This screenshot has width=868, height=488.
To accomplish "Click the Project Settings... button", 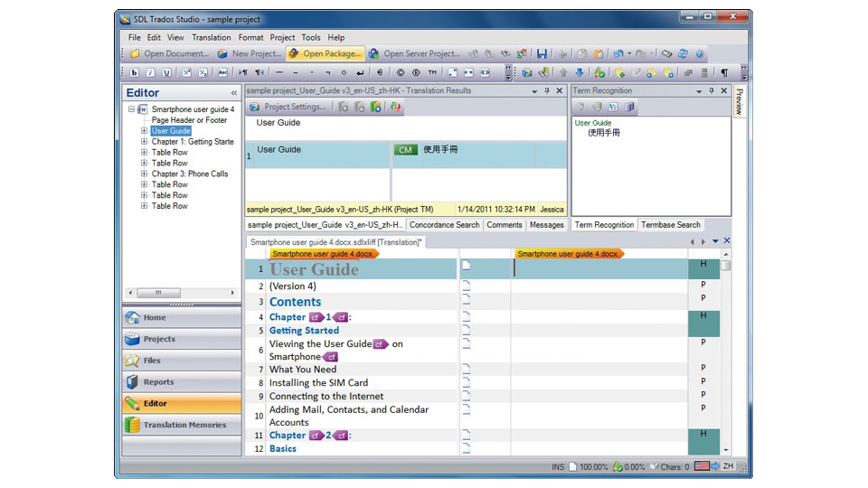I will click(x=288, y=107).
